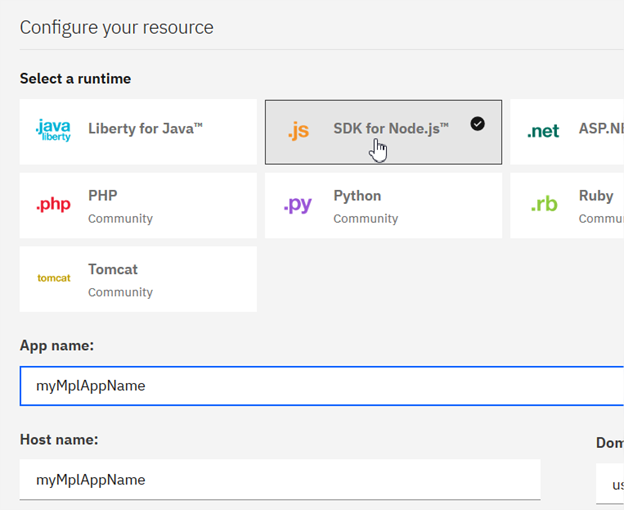The image size is (624, 510).
Task: Click the 'Host name:' label
Action: pyautogui.click(x=59, y=440)
